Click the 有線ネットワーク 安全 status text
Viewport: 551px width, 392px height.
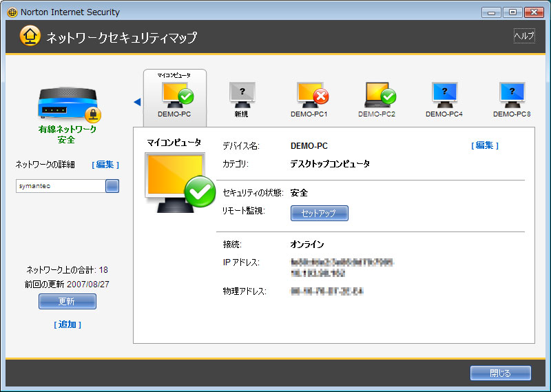(x=67, y=134)
